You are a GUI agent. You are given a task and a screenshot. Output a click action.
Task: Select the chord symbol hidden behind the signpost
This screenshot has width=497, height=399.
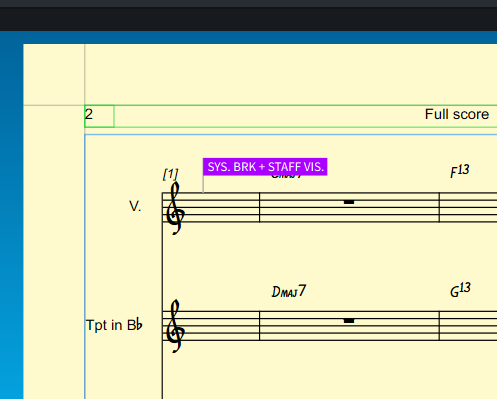(287, 176)
